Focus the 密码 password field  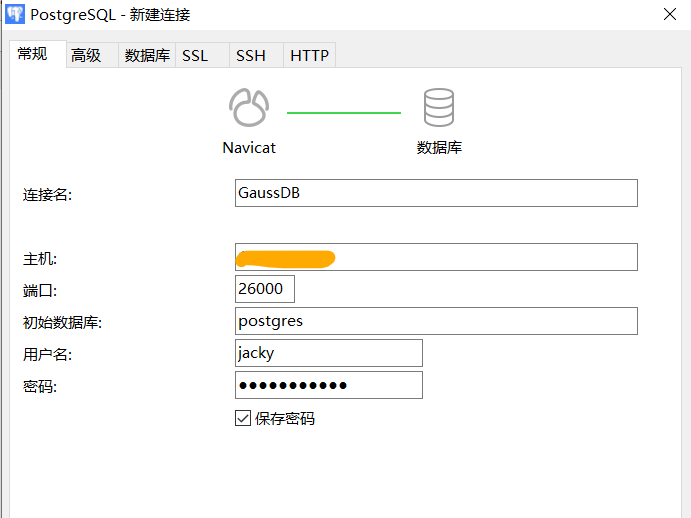click(328, 385)
